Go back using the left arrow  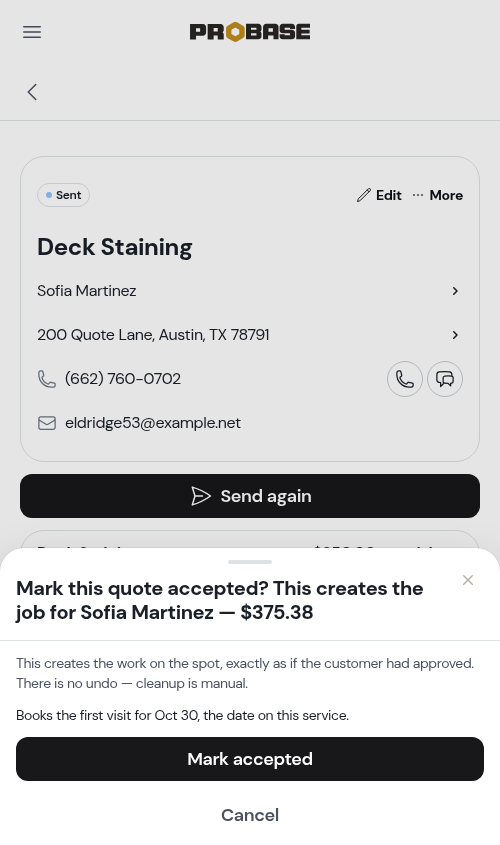tap(32, 92)
